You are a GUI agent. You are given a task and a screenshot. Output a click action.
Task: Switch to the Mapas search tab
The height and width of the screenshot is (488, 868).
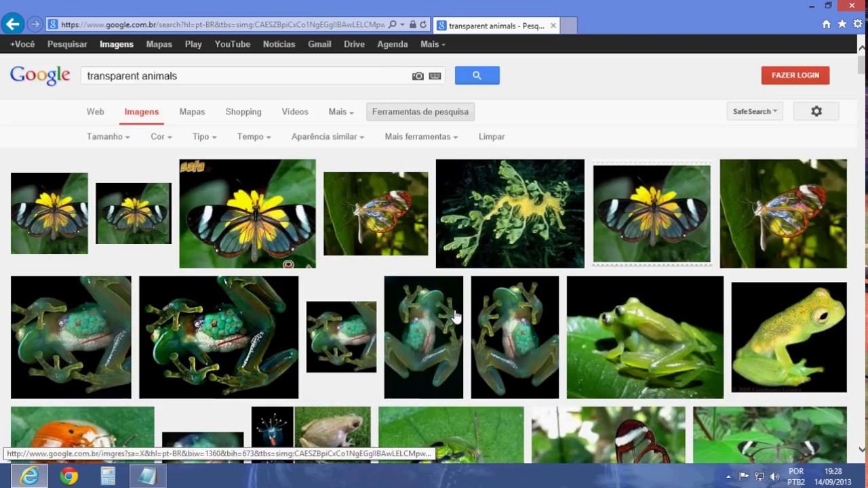(192, 112)
